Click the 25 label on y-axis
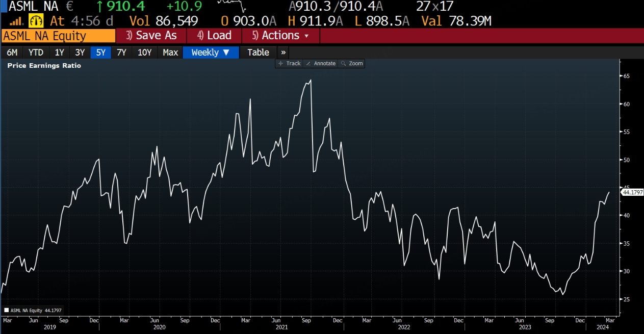Screen dimensions: 644x334 [x=627, y=299]
